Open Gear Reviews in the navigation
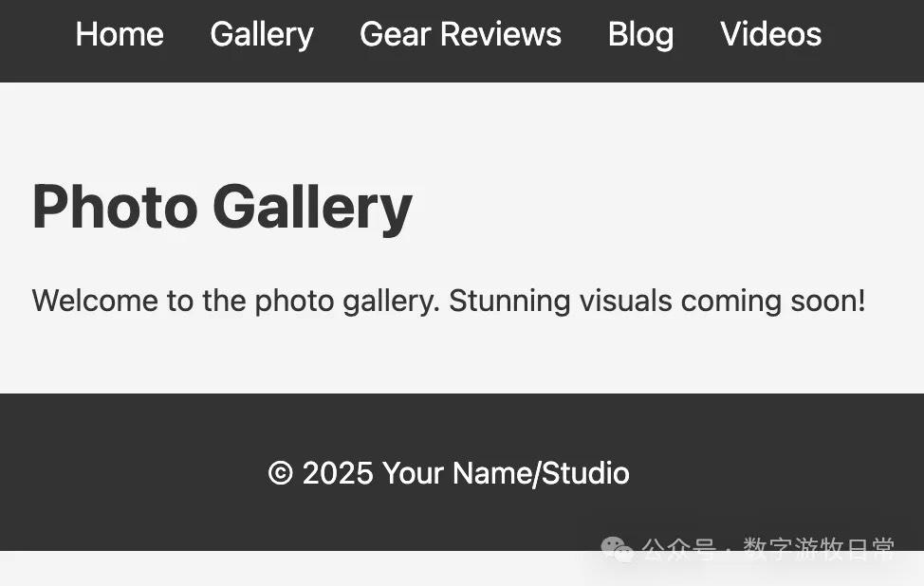 click(x=460, y=35)
